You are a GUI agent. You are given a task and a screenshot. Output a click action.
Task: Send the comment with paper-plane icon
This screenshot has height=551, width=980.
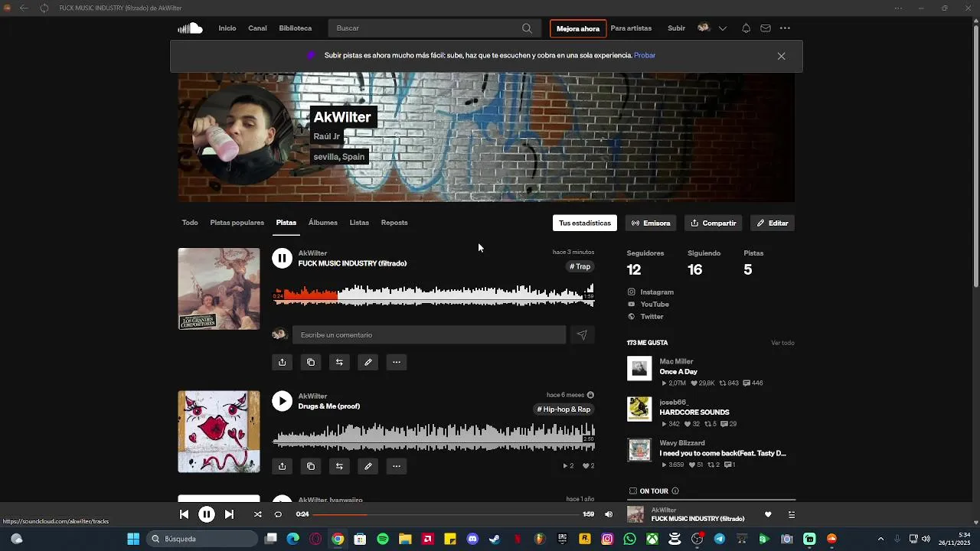coord(582,334)
